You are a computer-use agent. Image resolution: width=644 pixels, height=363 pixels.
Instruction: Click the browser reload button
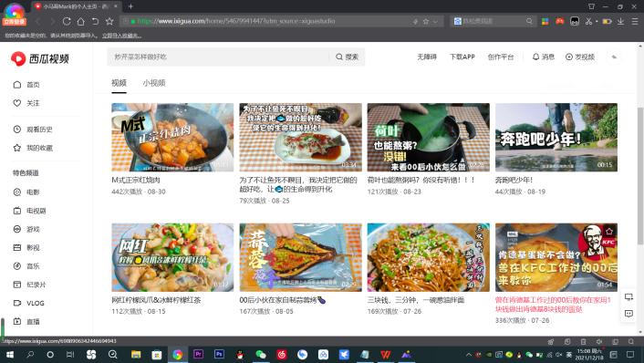coord(67,21)
